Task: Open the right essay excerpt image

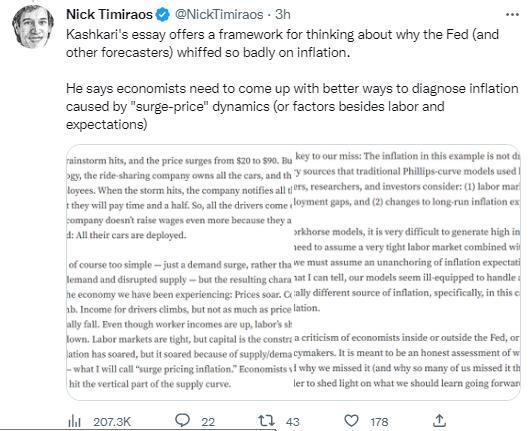Action: tap(407, 272)
